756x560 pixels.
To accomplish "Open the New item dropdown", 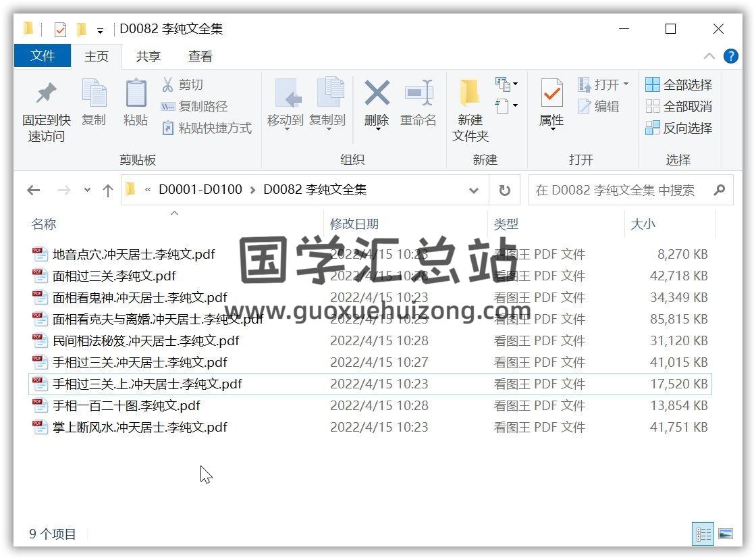I will click(506, 84).
